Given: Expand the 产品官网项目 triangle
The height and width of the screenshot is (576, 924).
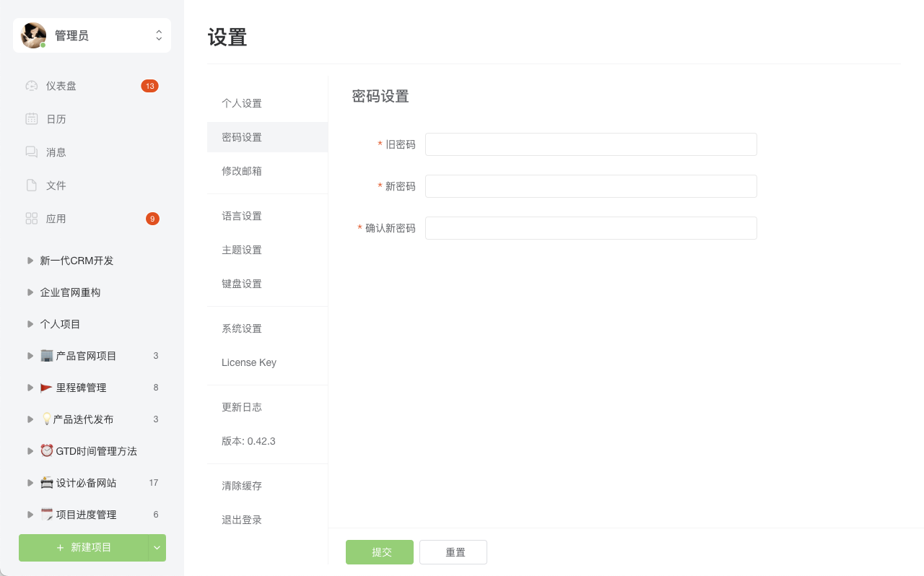Looking at the screenshot, I should tap(30, 356).
